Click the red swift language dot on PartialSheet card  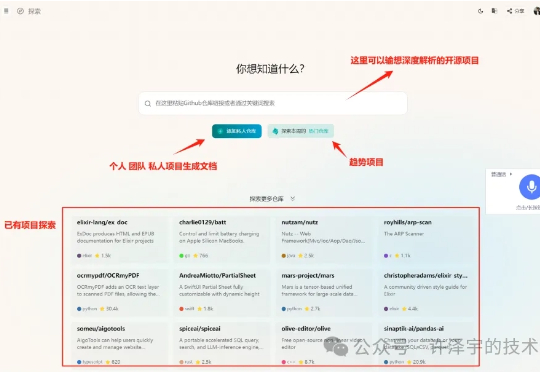[181, 309]
